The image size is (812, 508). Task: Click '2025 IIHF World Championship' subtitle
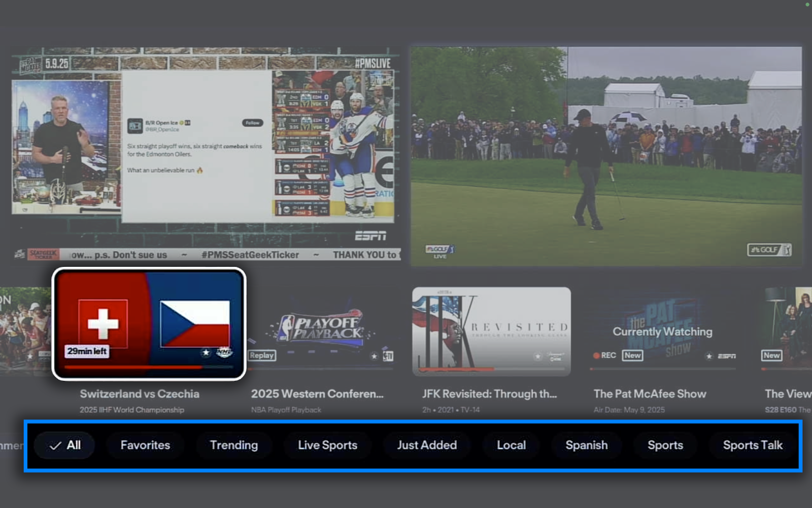132,409
